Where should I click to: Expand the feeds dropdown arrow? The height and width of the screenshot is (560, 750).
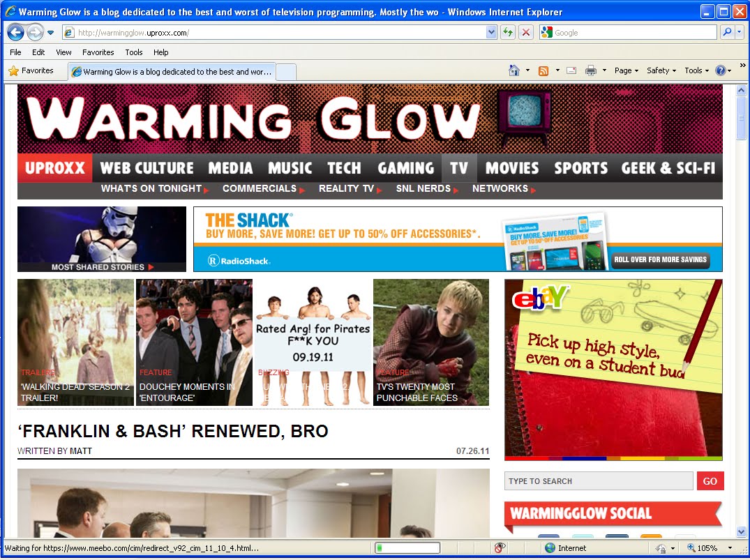click(557, 70)
